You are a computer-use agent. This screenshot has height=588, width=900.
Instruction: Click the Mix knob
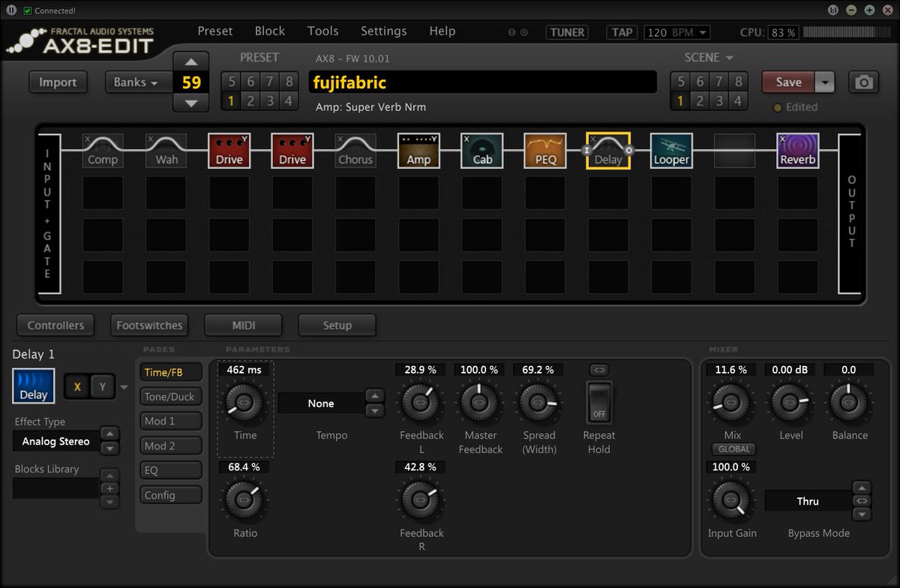733,403
